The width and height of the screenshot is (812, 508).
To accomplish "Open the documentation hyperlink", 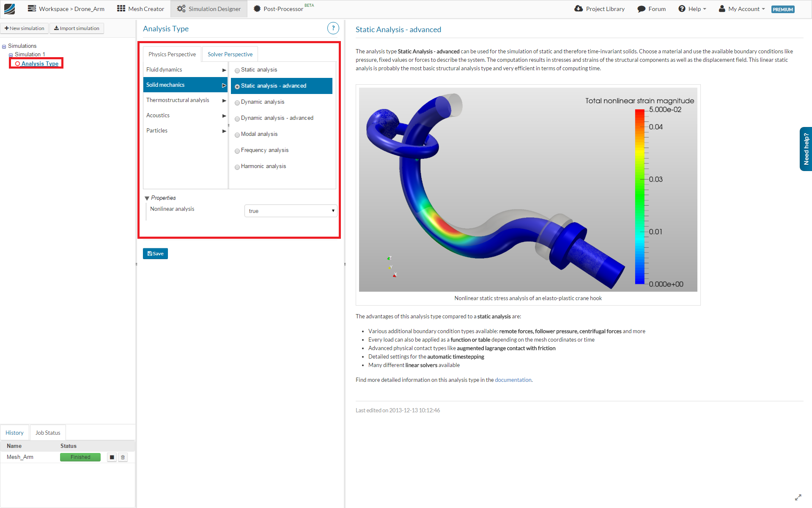I will pos(513,380).
